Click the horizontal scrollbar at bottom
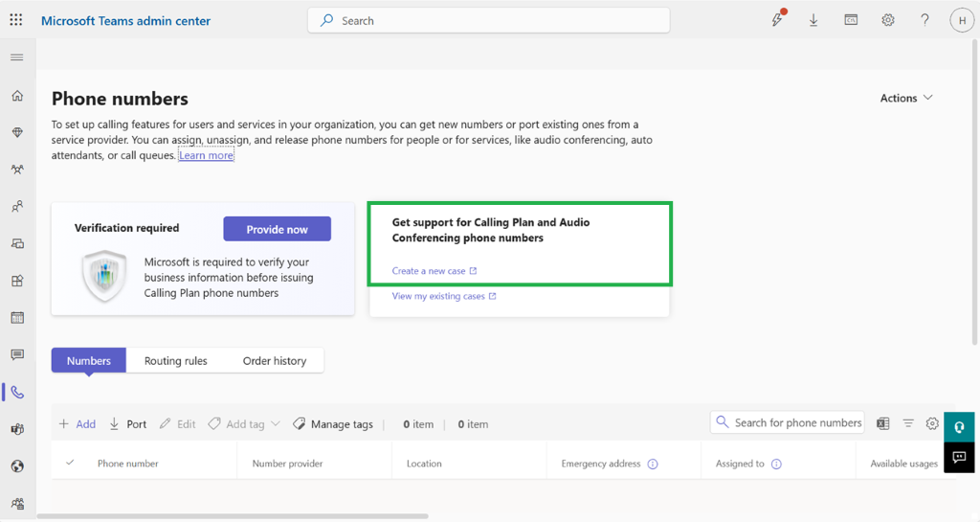The height and width of the screenshot is (522, 980). pos(233,516)
